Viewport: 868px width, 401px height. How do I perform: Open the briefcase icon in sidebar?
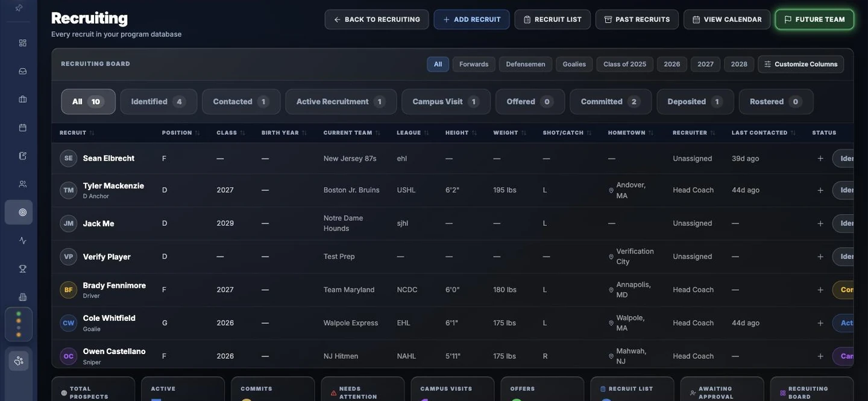23,99
